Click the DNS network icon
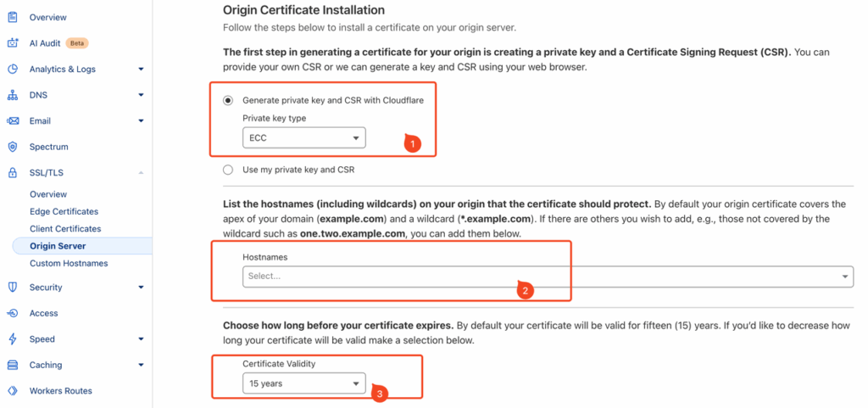The image size is (868, 408). point(12,95)
